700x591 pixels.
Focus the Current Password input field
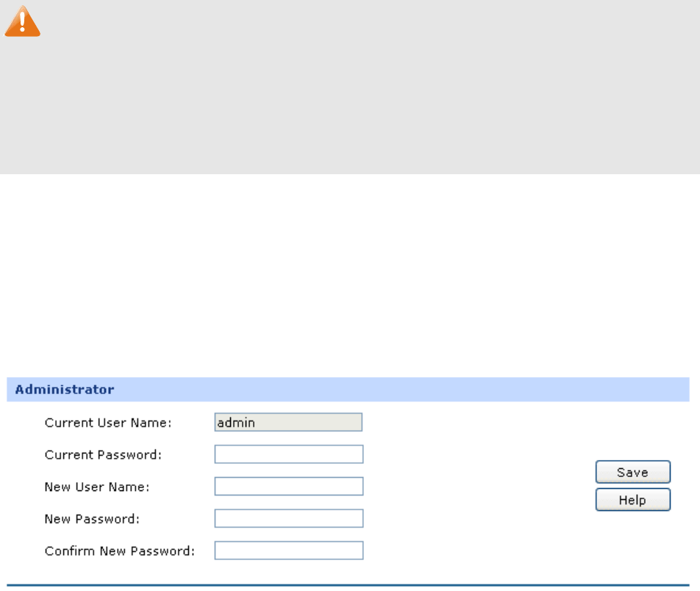point(289,454)
